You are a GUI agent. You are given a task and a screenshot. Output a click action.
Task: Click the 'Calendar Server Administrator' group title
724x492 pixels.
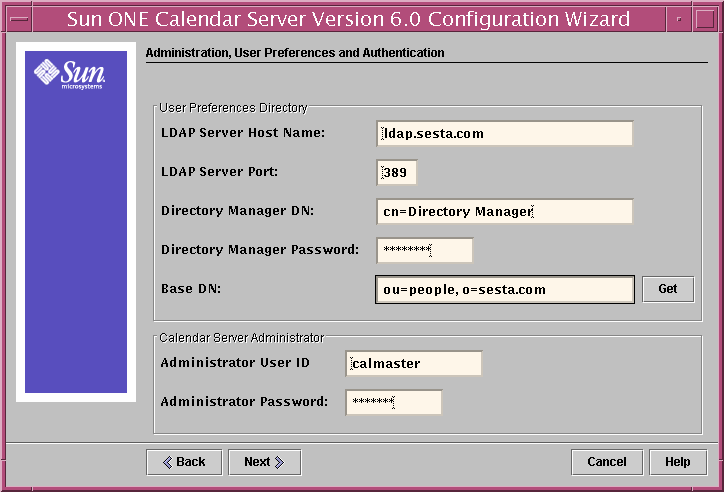coord(241,338)
